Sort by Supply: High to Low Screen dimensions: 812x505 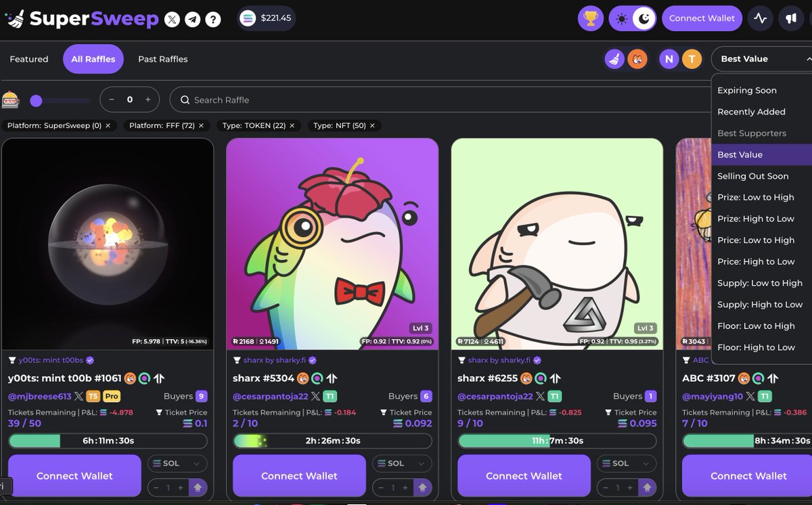click(x=761, y=305)
